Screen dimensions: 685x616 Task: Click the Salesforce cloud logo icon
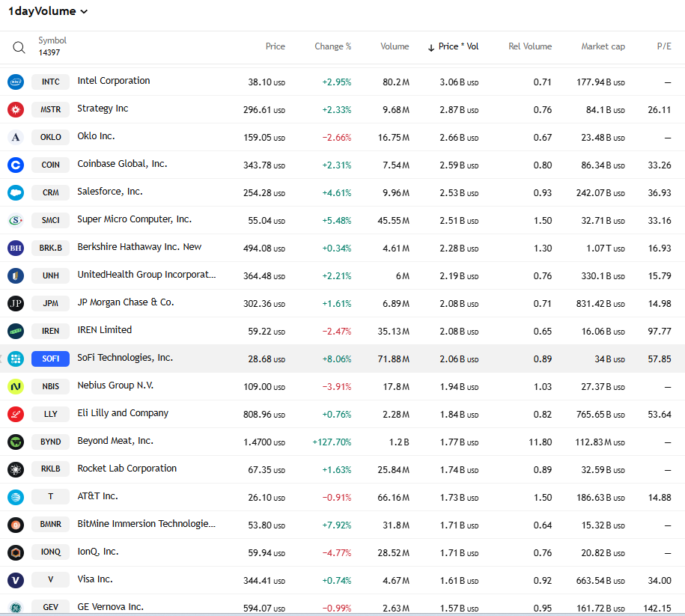16,192
